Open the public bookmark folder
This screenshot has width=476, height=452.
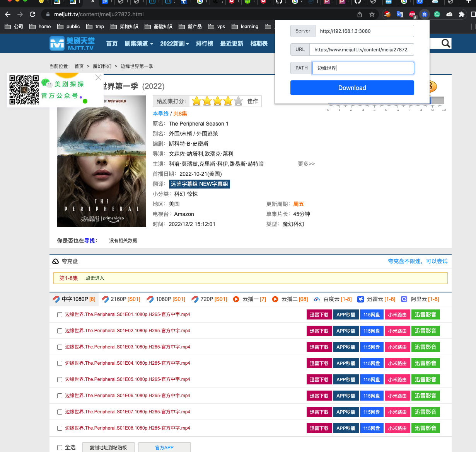click(68, 27)
